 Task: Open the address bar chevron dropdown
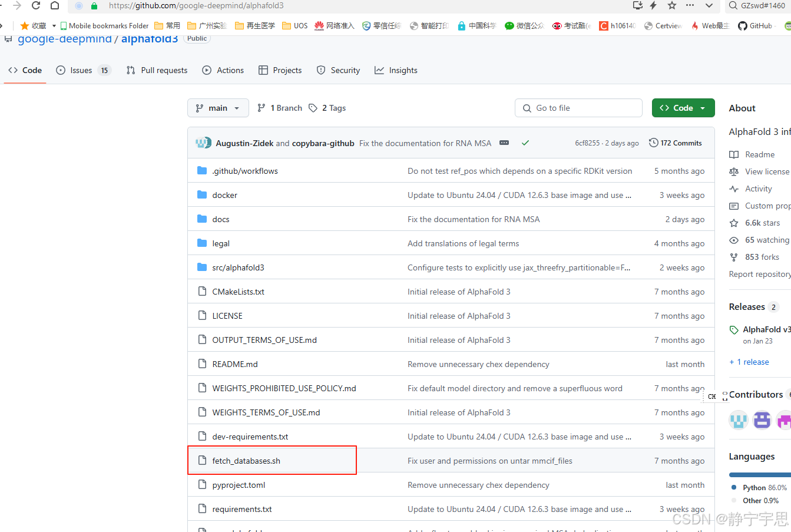coord(709,5)
